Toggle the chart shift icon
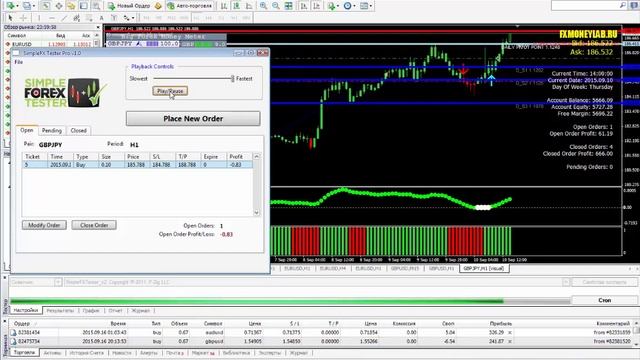 316,6
